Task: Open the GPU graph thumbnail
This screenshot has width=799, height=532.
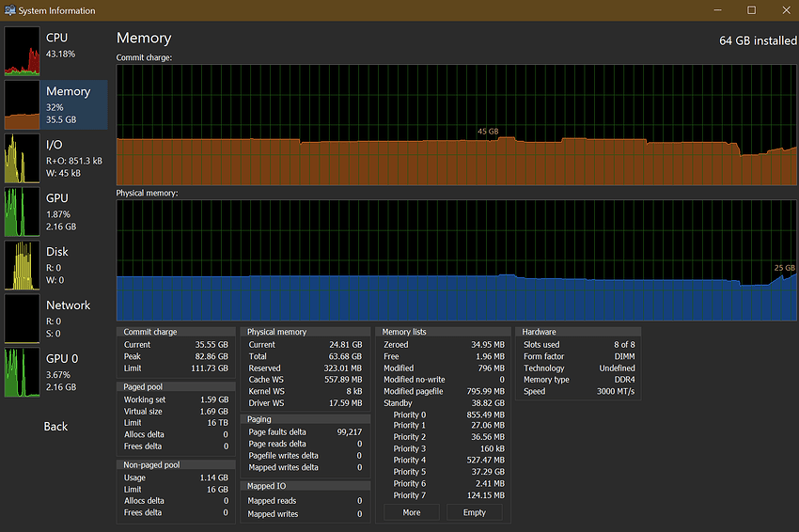Action: tap(23, 211)
